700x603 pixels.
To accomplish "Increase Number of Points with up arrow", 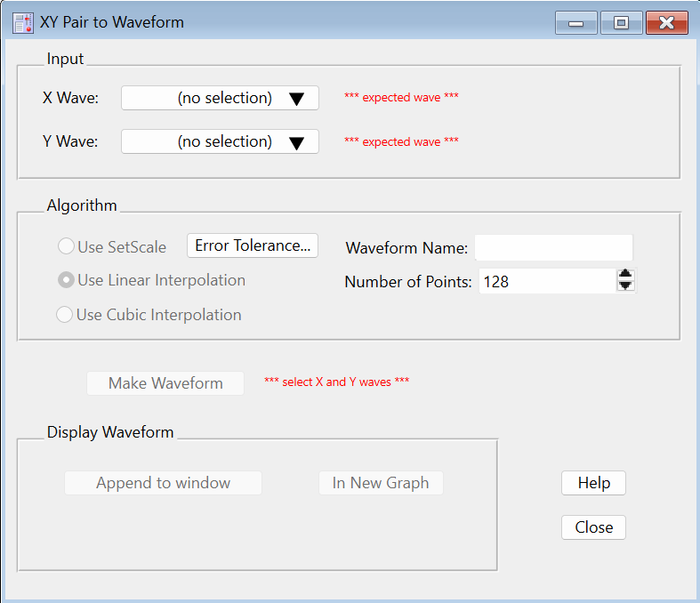I will 625,276.
